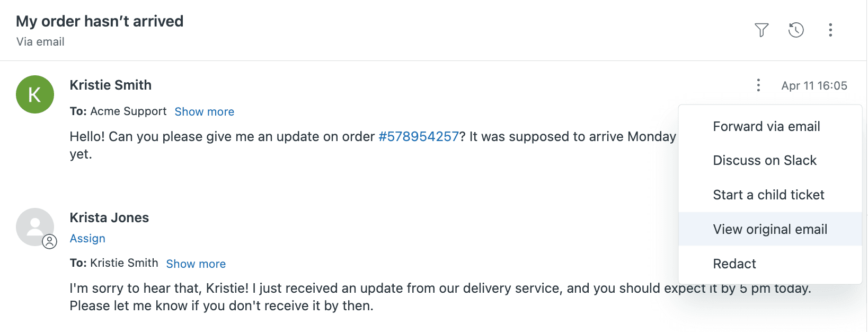
Task: Open the more options menu in the header
Action: [830, 30]
